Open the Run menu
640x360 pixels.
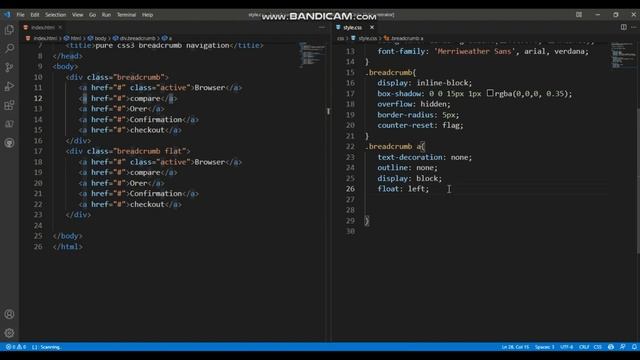coord(106,15)
